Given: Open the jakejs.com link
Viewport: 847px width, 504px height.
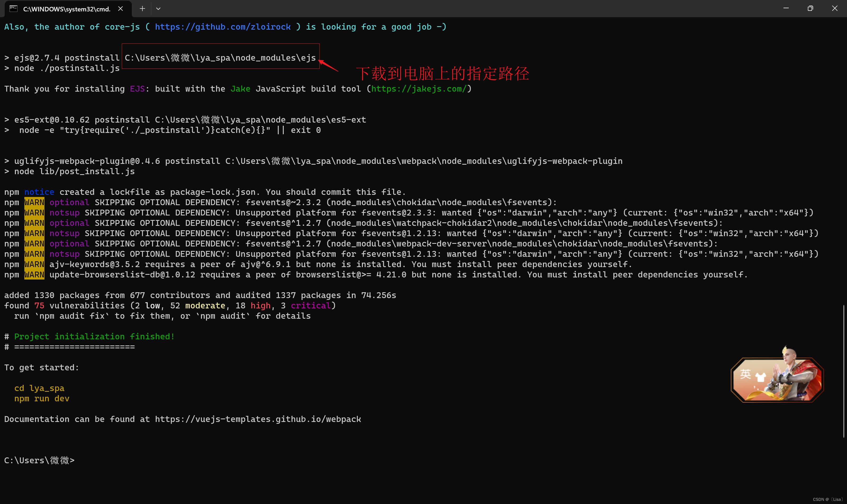Looking at the screenshot, I should coord(418,89).
